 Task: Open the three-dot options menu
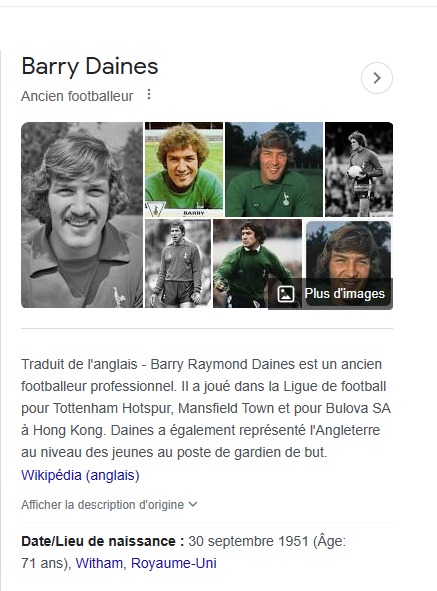(x=149, y=94)
